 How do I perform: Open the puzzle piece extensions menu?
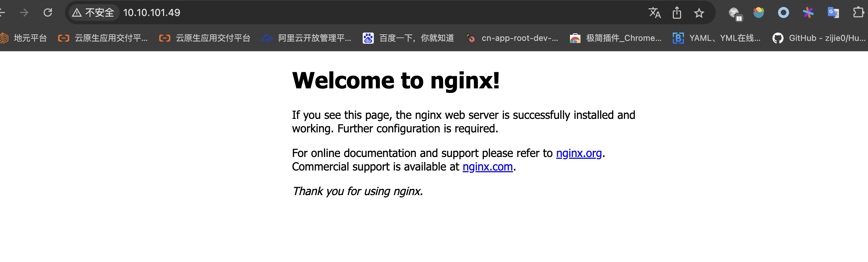(x=858, y=13)
